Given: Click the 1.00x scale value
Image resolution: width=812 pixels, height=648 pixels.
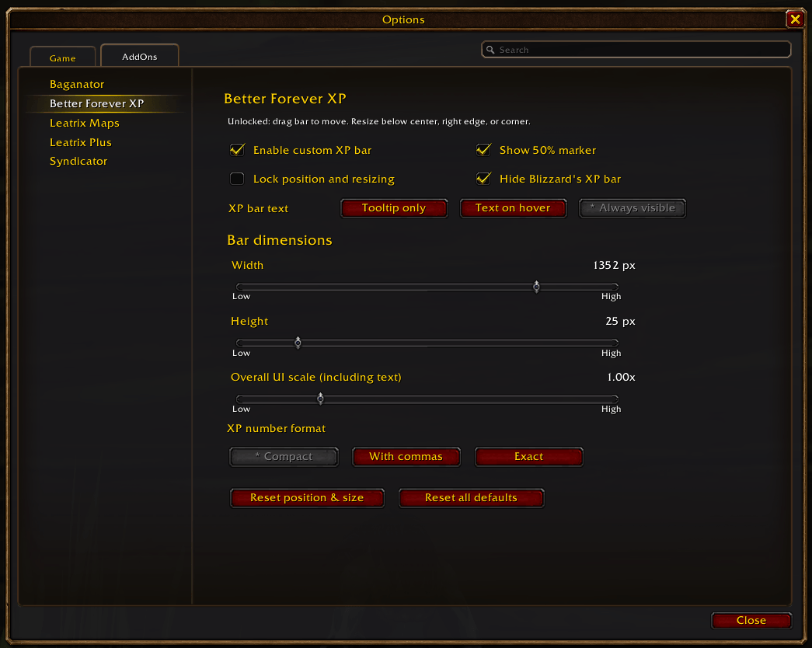Looking at the screenshot, I should (x=621, y=377).
